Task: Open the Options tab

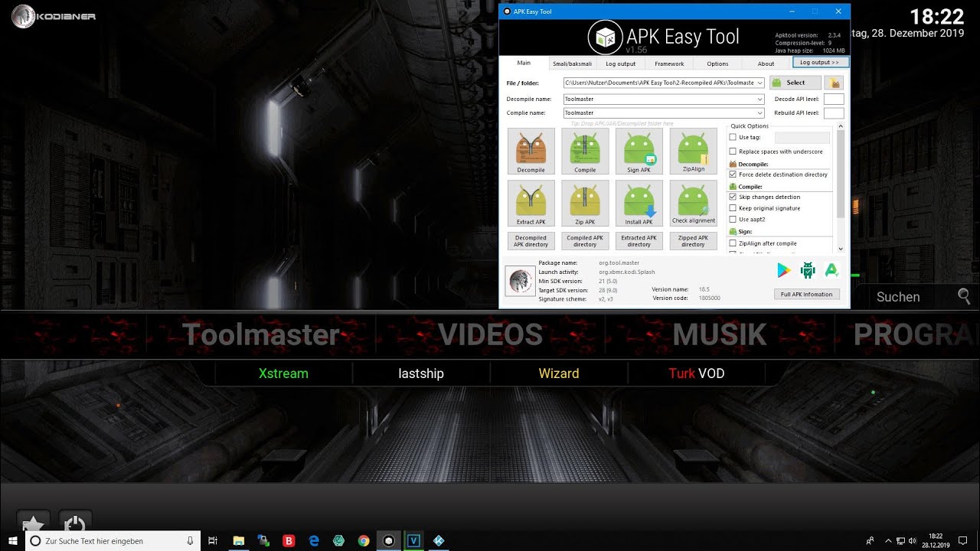Action: coord(717,64)
